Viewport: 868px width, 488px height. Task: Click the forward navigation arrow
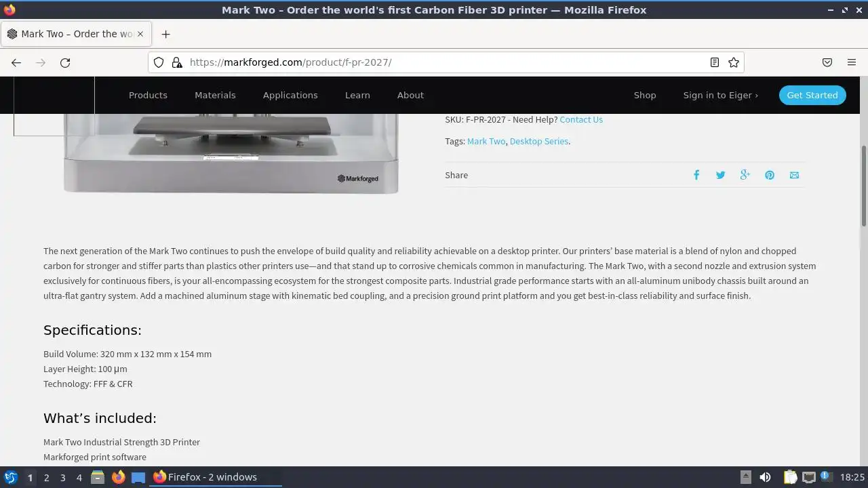point(41,62)
